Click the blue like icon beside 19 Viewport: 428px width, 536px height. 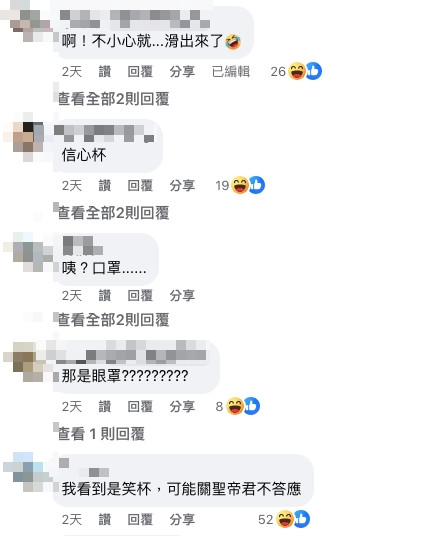click(x=257, y=185)
